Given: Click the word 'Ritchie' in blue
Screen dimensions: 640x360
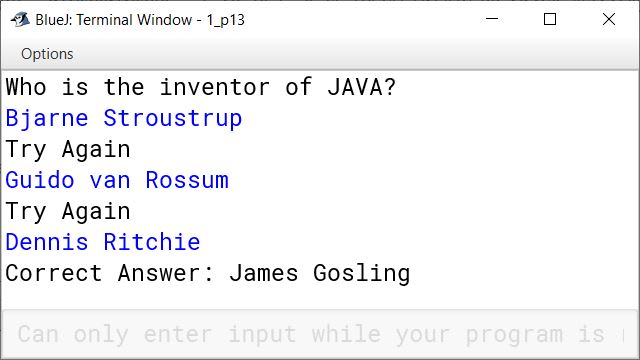Looking at the screenshot, I should (151, 242).
